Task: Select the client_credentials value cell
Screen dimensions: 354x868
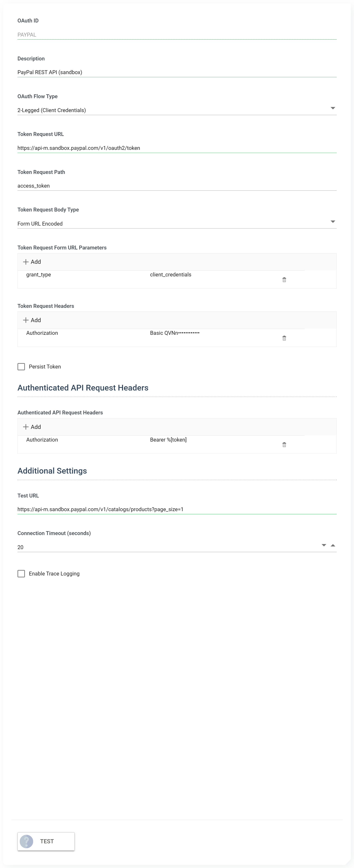Action: click(171, 275)
